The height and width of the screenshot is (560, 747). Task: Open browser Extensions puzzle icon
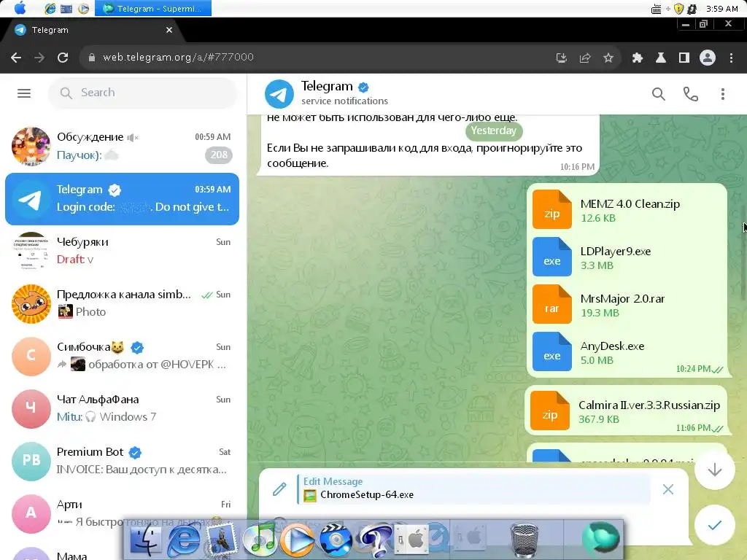(x=637, y=58)
